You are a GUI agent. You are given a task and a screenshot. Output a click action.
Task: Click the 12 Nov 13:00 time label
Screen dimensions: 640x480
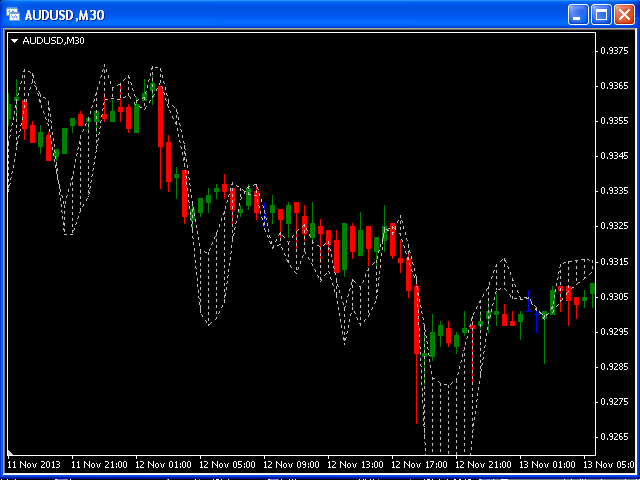(356, 464)
